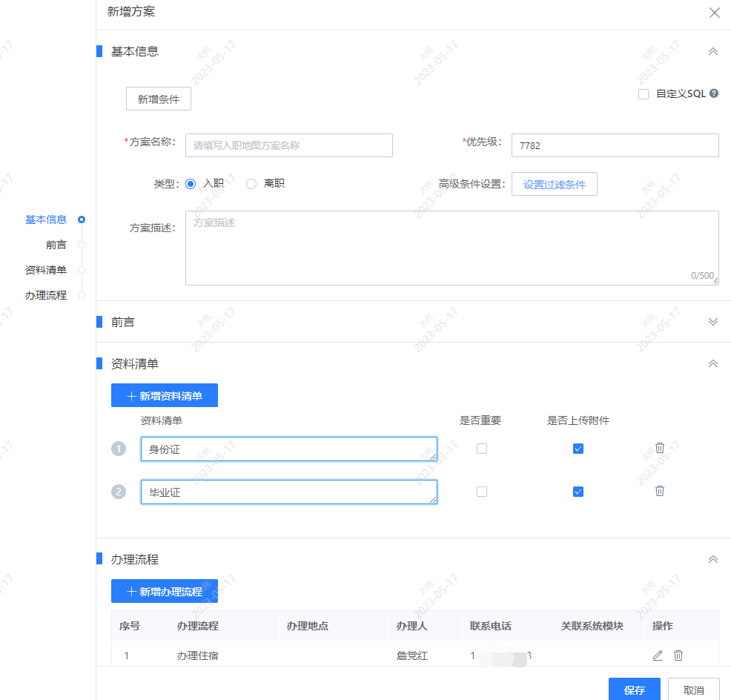The image size is (731, 700).
Task: Check 是否重要 for the 身份证 item
Action: (x=482, y=448)
